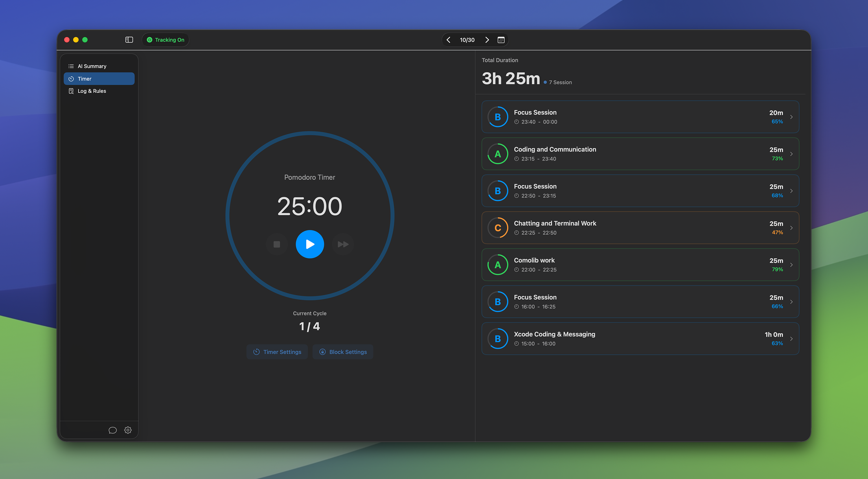Open the 10/30 date display
868x479 pixels.
point(467,40)
